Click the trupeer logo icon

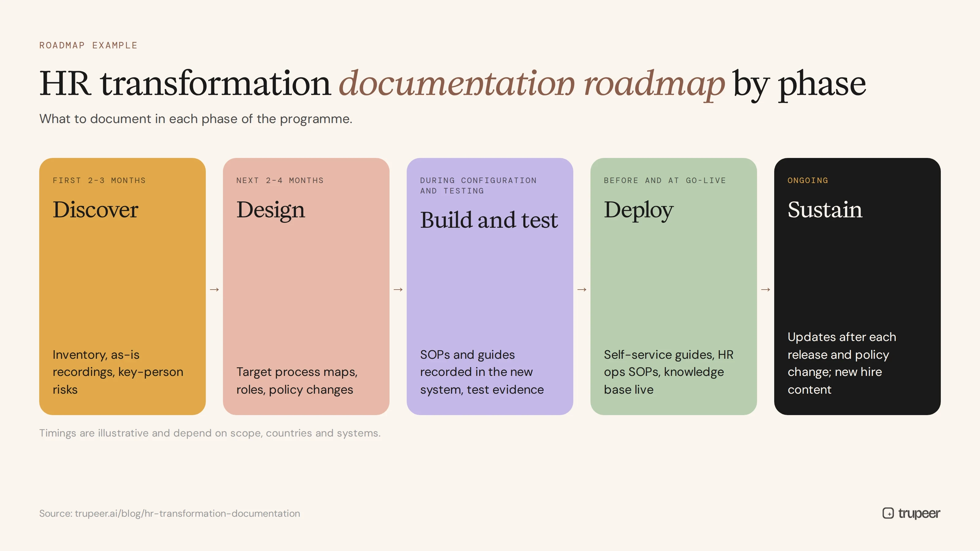point(888,513)
